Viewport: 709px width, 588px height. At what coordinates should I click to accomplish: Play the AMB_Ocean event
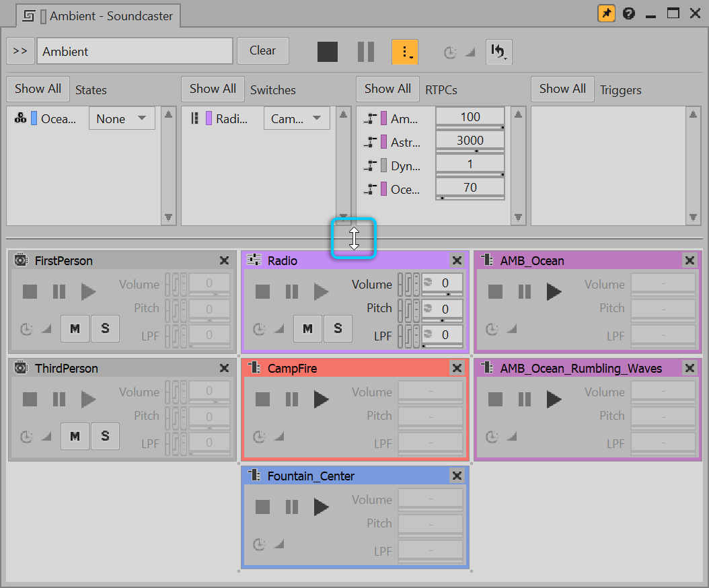[x=554, y=291]
